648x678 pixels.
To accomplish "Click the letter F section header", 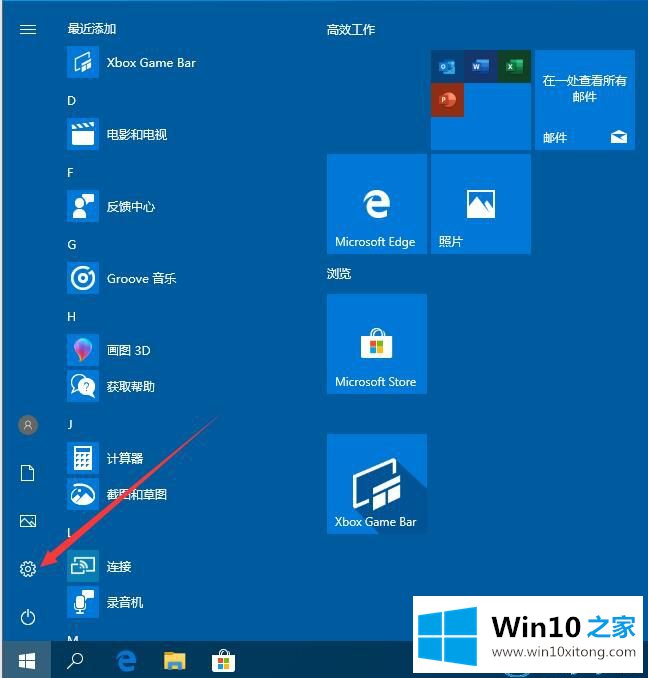I will click(70, 173).
